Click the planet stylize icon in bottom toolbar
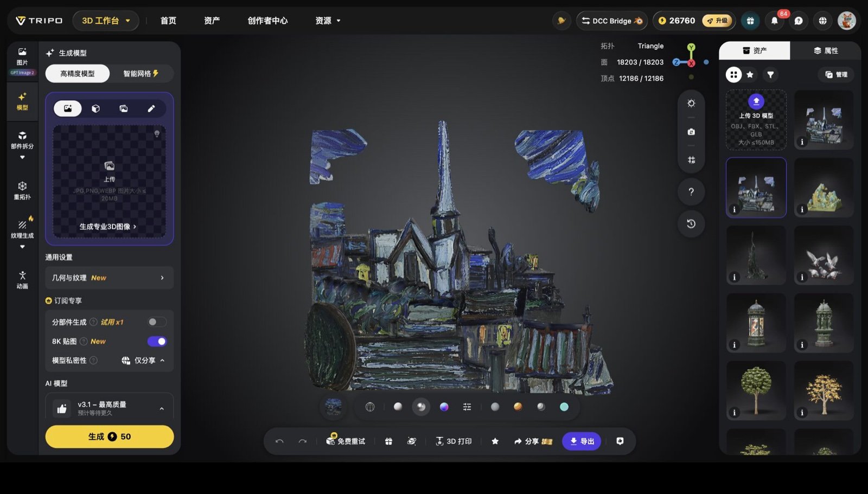 tap(412, 441)
